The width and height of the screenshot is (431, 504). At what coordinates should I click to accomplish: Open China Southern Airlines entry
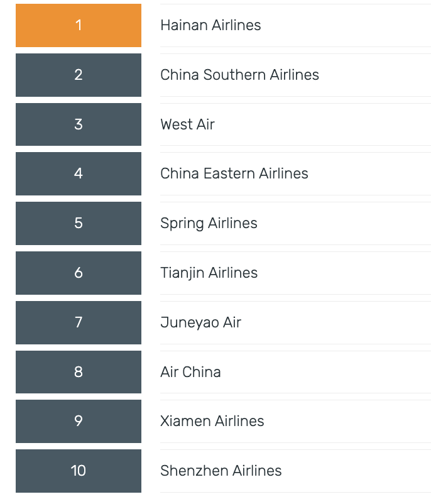pos(239,75)
